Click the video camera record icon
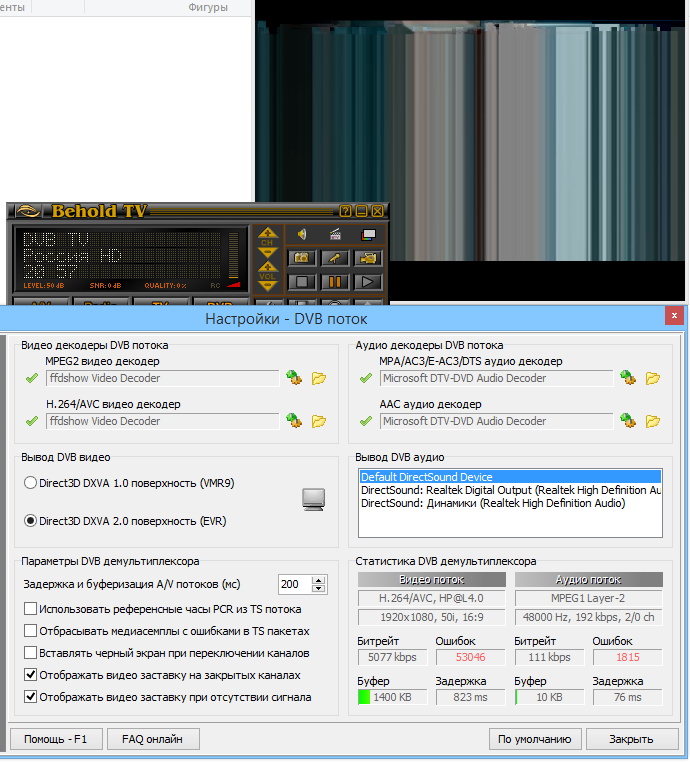 (369, 258)
